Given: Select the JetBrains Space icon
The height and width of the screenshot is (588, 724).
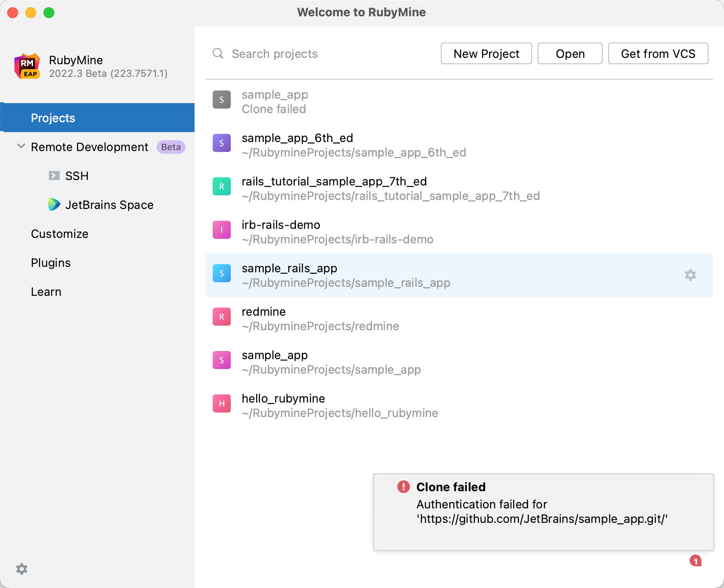Looking at the screenshot, I should [54, 204].
